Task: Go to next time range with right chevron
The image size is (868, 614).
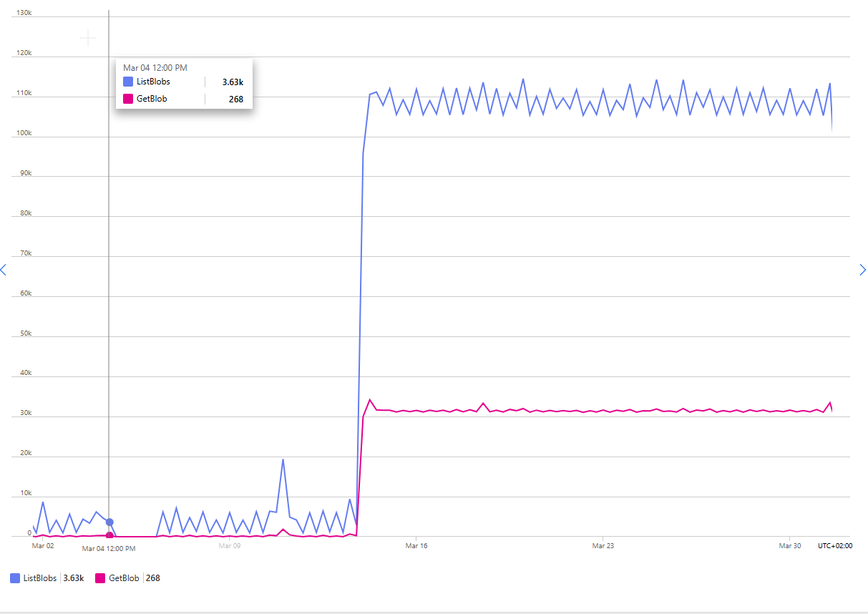Action: (x=862, y=270)
